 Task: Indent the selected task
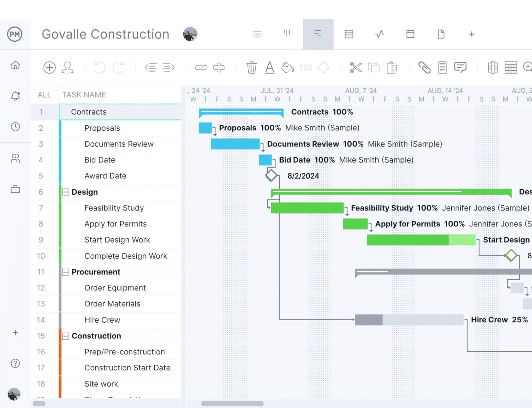coord(168,68)
